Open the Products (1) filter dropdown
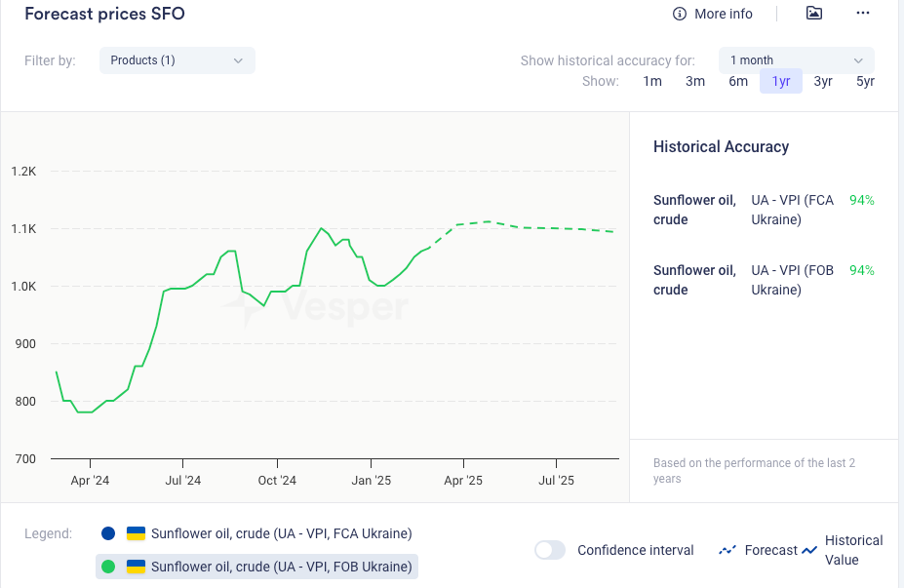Screen dimensions: 904x588 point(177,60)
